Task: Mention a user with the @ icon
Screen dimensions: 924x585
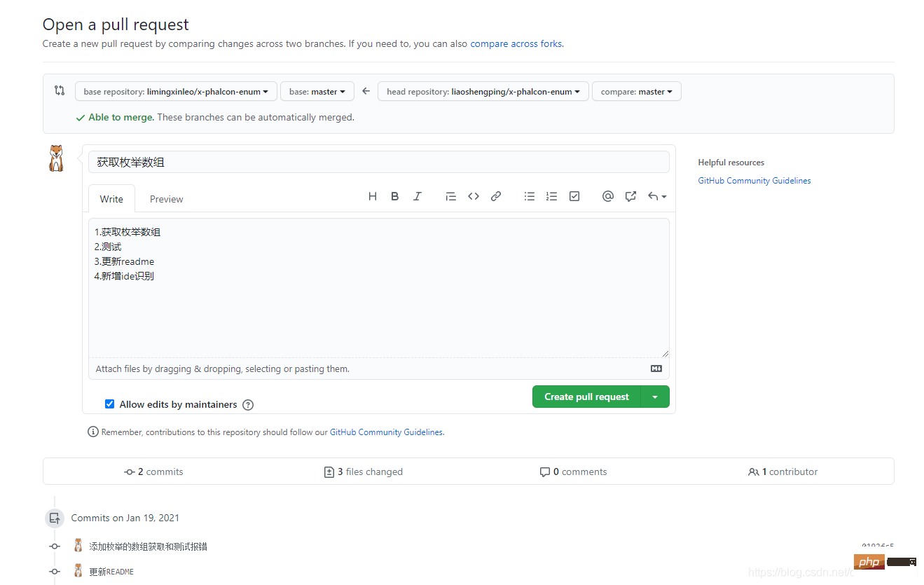Action: 608,197
